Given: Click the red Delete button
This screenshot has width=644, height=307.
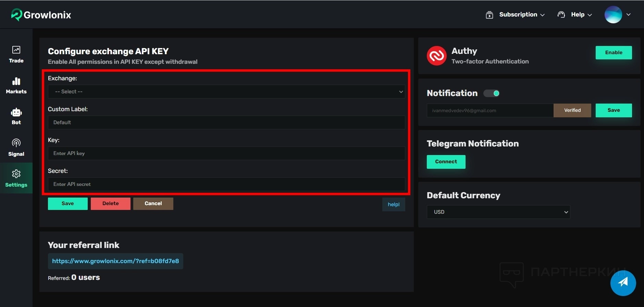Looking at the screenshot, I should point(110,203).
